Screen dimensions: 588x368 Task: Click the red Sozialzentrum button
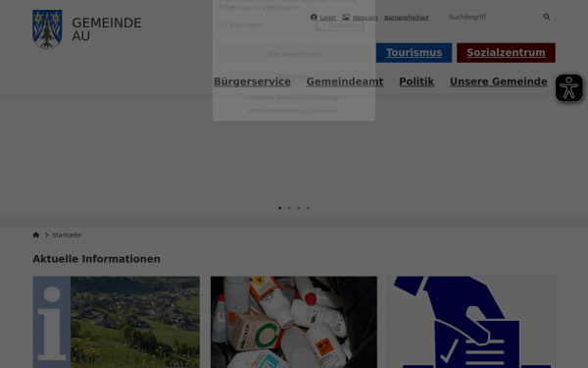click(x=506, y=53)
